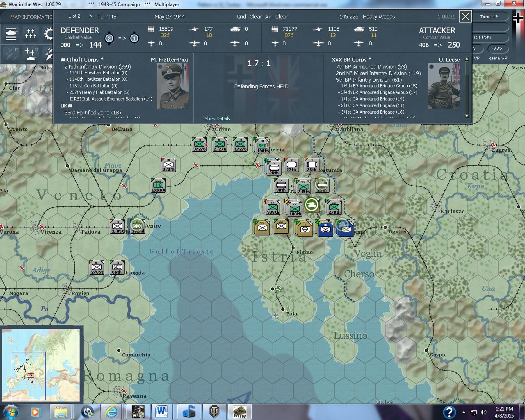Image resolution: width=525 pixels, height=420 pixels.
Task: Select the 338th division stack
Action: click(x=272, y=207)
